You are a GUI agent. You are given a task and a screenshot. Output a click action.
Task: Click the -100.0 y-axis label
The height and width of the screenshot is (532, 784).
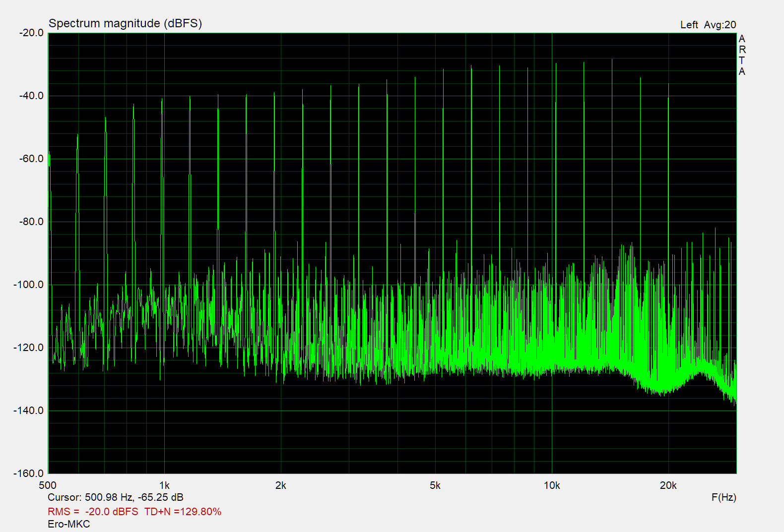click(29, 285)
